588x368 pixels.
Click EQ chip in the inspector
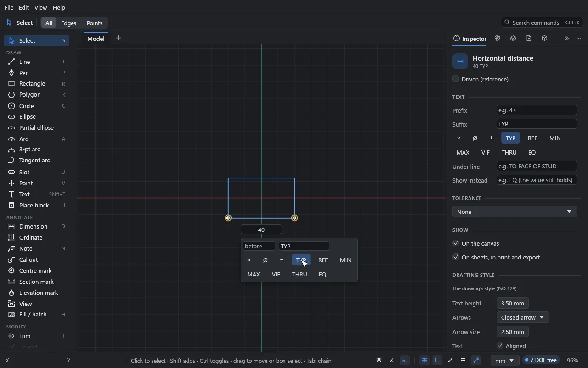coord(532,152)
